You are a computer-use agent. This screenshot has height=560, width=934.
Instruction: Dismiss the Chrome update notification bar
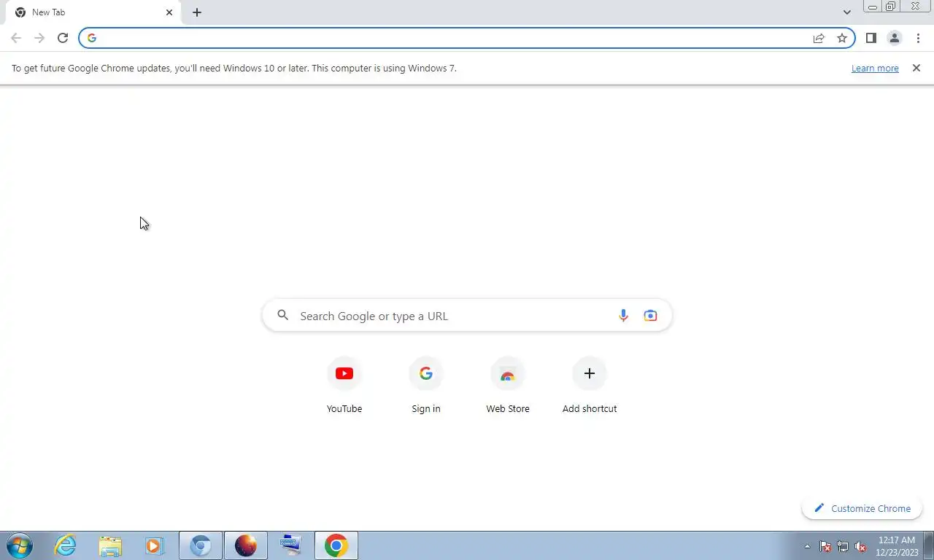click(x=916, y=68)
